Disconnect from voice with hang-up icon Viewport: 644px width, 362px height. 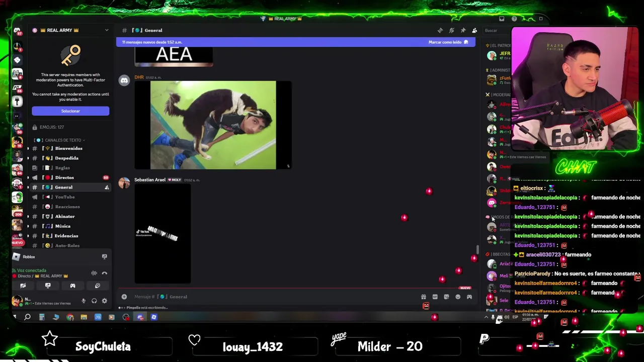[104, 273]
